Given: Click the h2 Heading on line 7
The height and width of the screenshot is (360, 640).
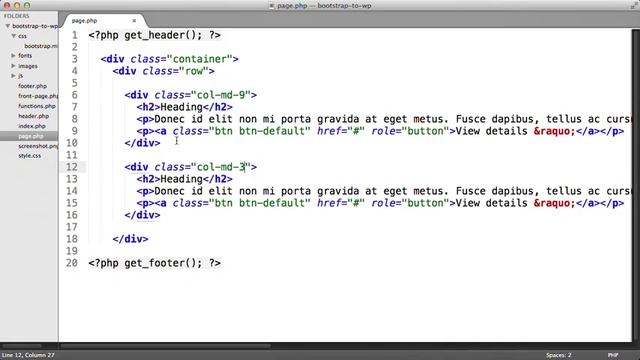Looking at the screenshot, I should click(184, 107).
